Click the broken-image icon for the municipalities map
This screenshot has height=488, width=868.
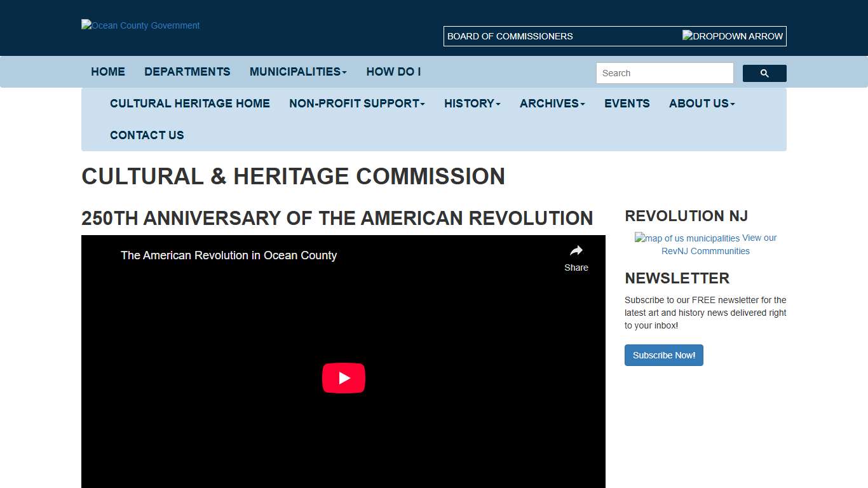click(x=639, y=238)
